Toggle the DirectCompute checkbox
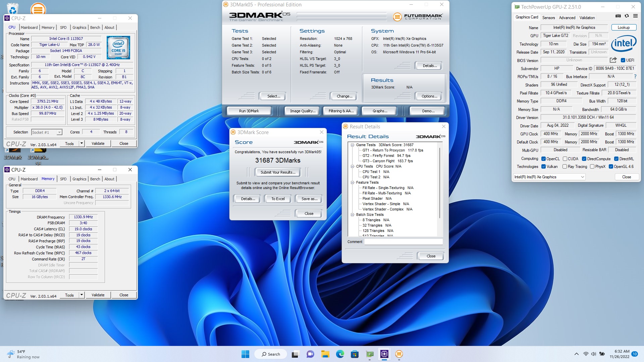The height and width of the screenshot is (362, 644). coord(584,159)
